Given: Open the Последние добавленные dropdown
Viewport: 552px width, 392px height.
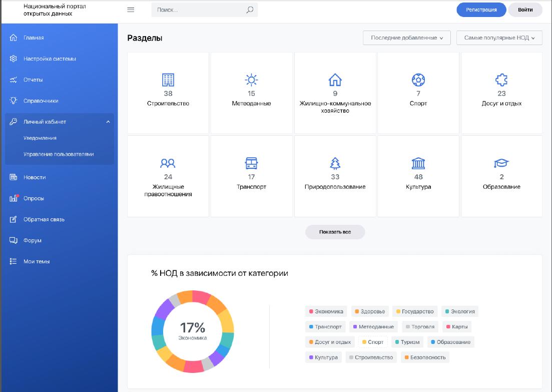Looking at the screenshot, I should [x=406, y=38].
